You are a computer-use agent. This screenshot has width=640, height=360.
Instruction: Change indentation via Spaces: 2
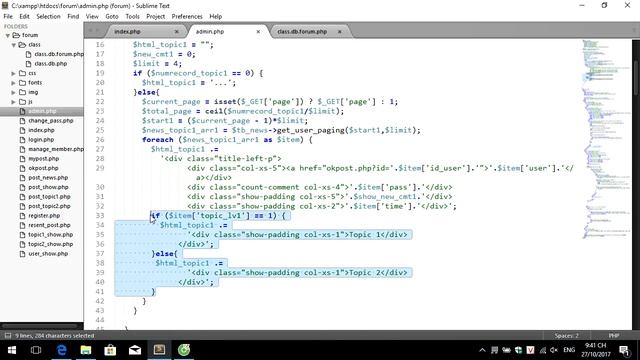[567, 336]
